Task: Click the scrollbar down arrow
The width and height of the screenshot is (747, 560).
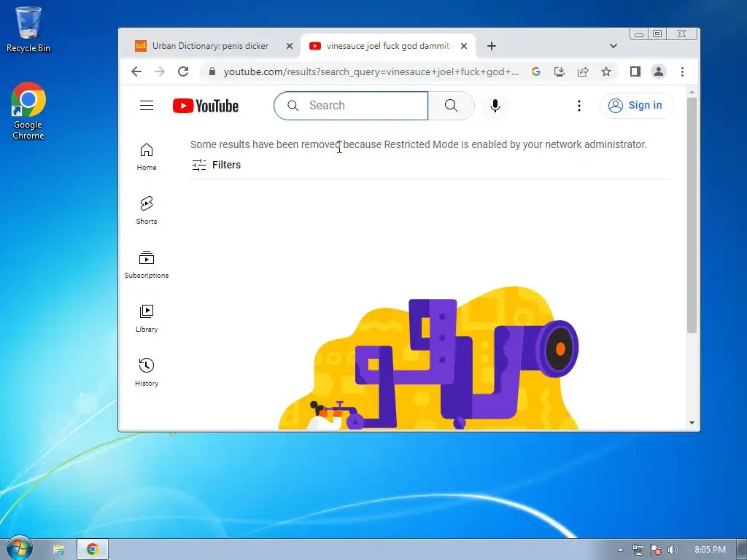Action: click(692, 423)
